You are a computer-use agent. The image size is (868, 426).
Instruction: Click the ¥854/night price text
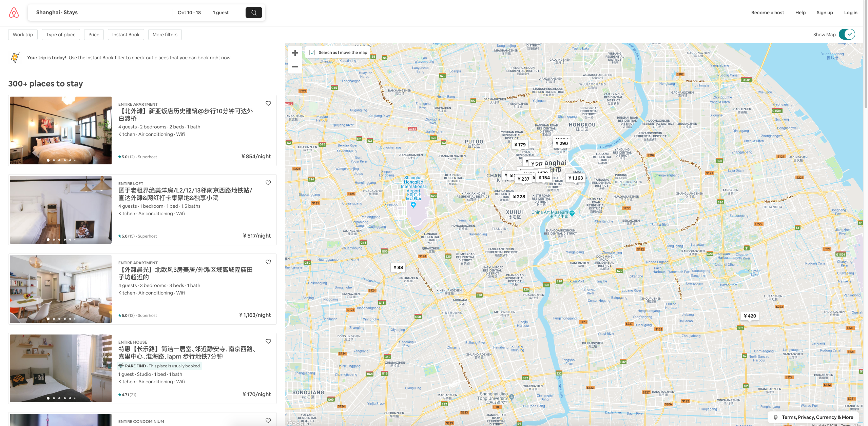[256, 157]
